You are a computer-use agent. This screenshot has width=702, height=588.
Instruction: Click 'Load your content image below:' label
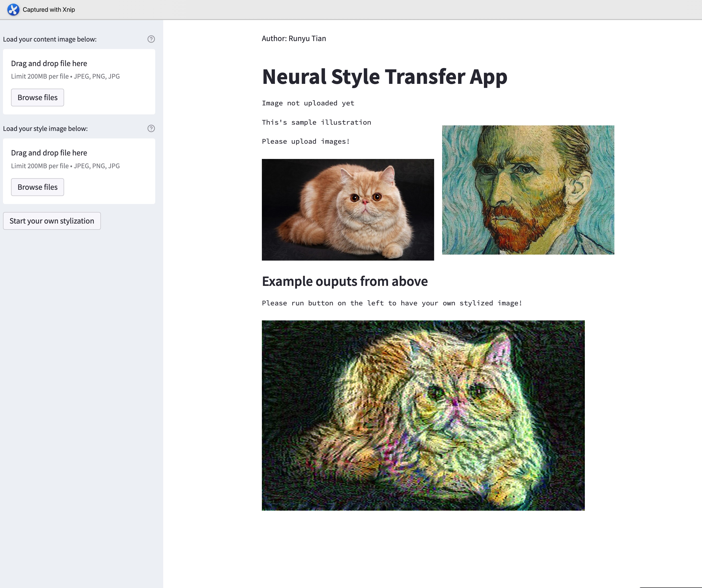(50, 39)
